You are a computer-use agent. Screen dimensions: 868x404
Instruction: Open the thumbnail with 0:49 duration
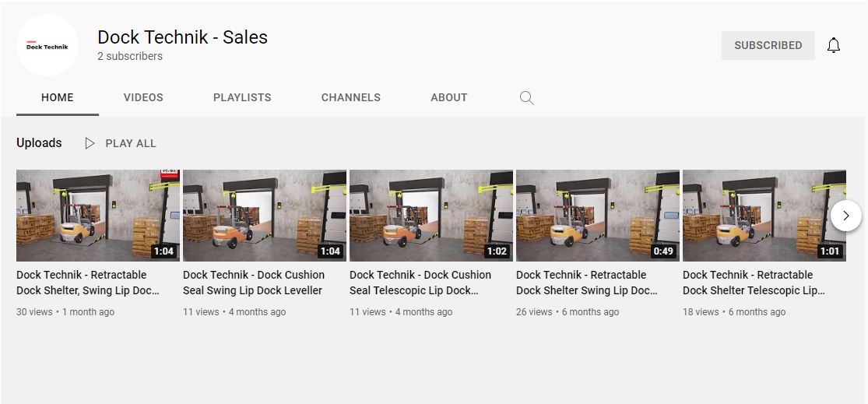598,216
